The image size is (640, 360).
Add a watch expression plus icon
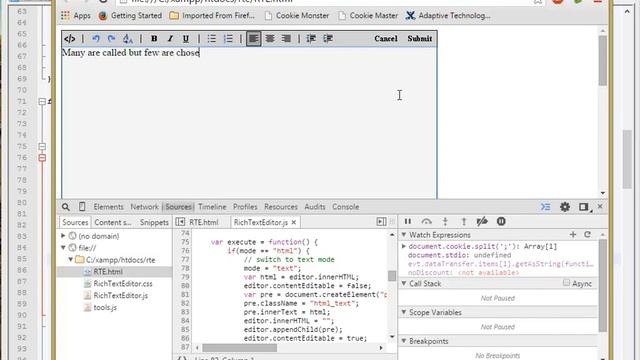tap(573, 234)
